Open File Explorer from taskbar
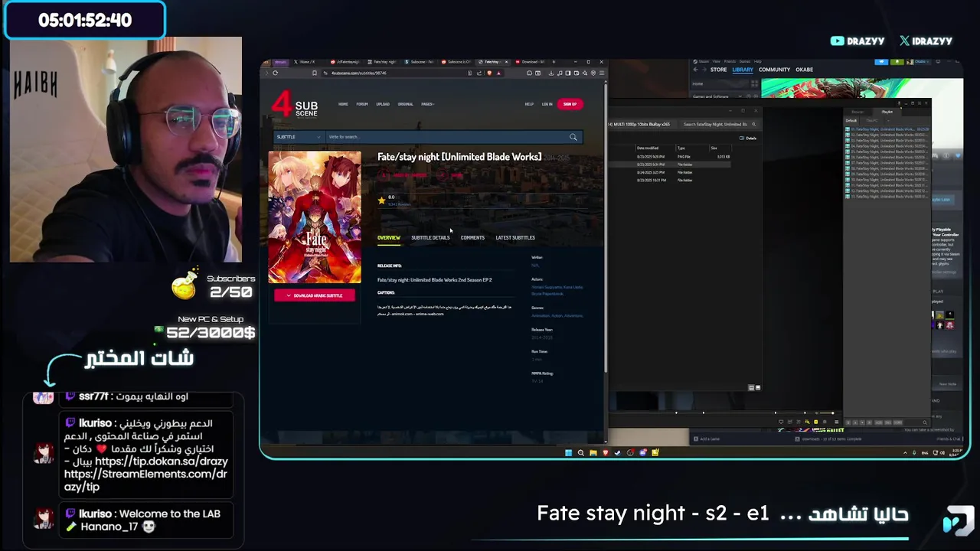 (x=593, y=453)
